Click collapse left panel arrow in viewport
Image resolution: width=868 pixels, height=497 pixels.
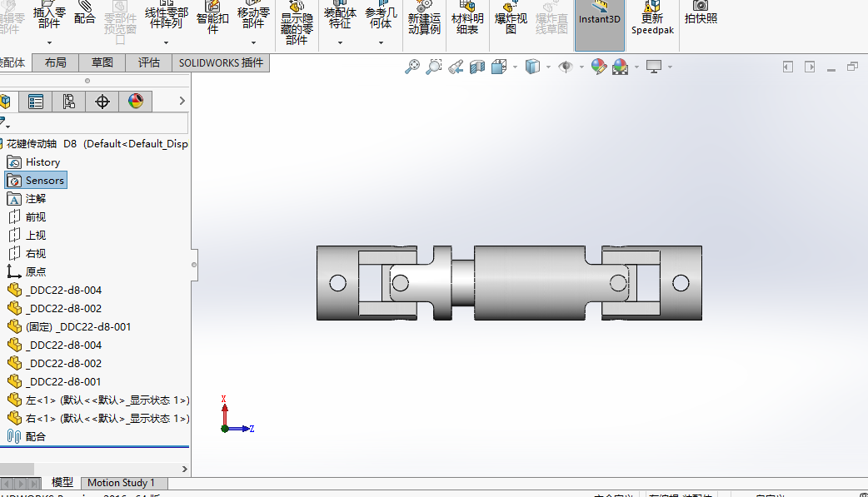coord(788,67)
